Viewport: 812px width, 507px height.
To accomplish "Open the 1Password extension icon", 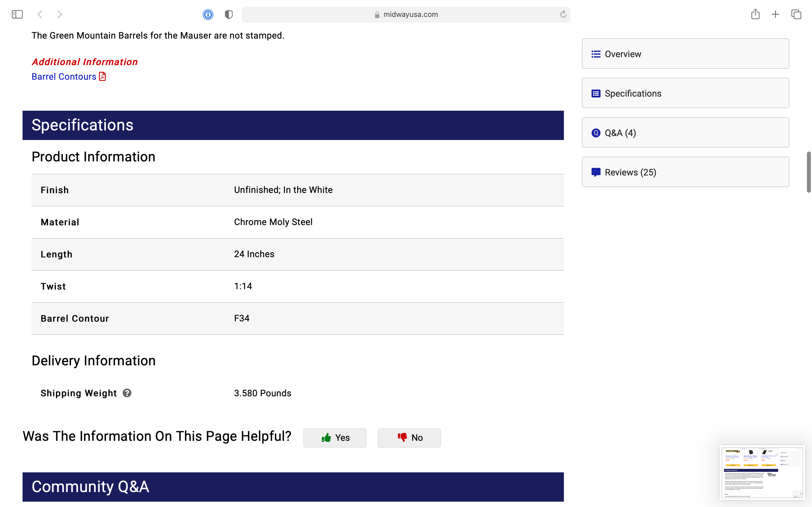I will click(x=208, y=14).
